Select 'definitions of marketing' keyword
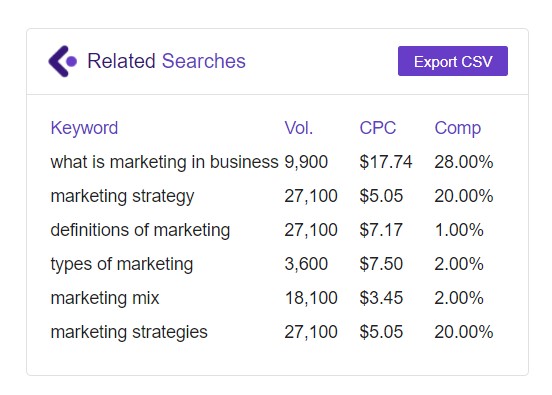The height and width of the screenshot is (395, 552). click(140, 230)
